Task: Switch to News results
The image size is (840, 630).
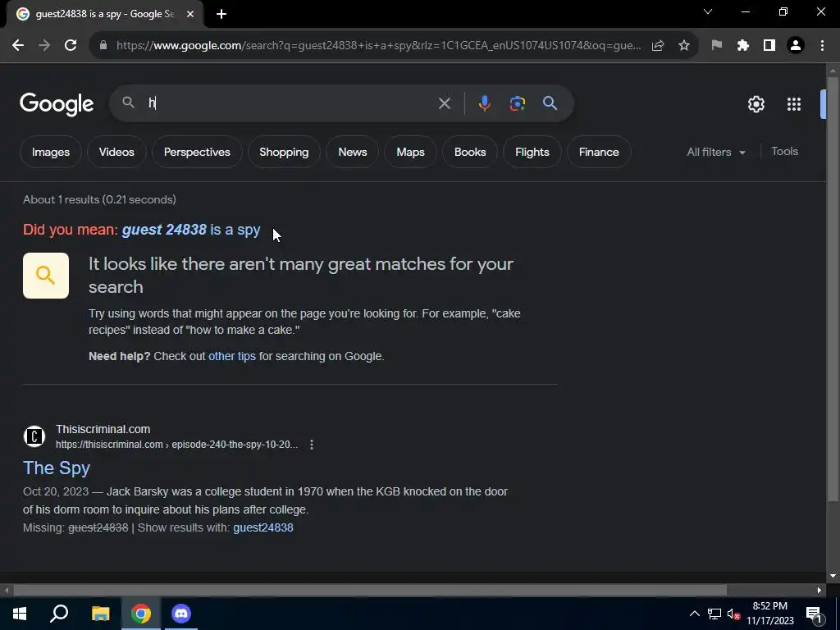Action: pos(353,152)
